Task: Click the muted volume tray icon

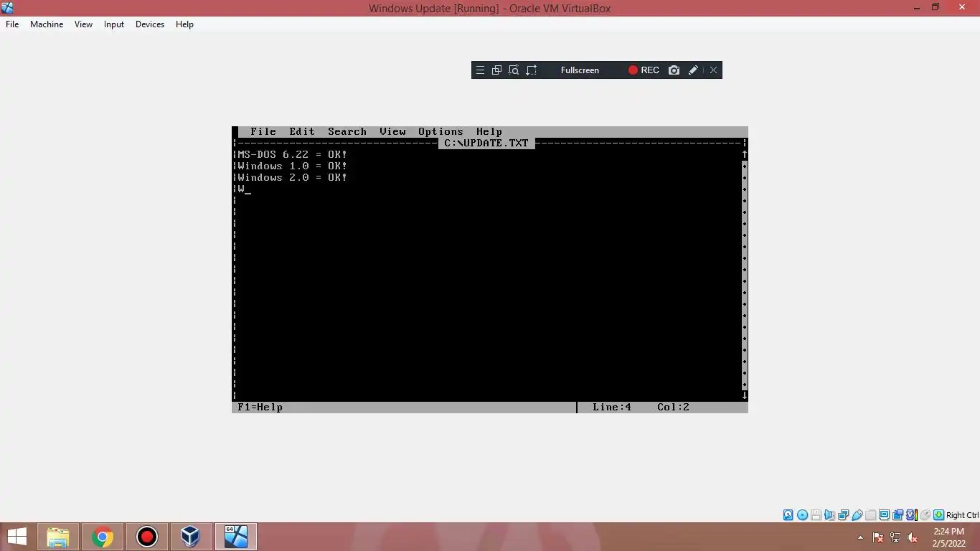Action: tap(913, 537)
